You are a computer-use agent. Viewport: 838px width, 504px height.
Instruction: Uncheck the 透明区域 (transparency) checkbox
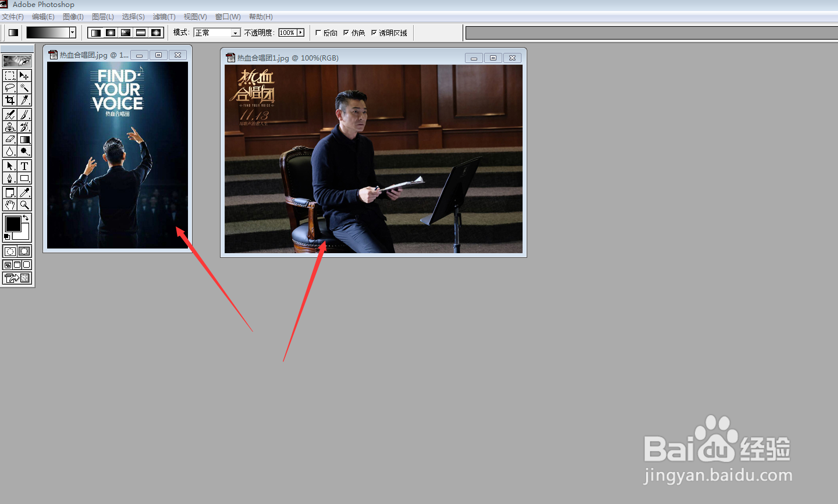point(374,33)
